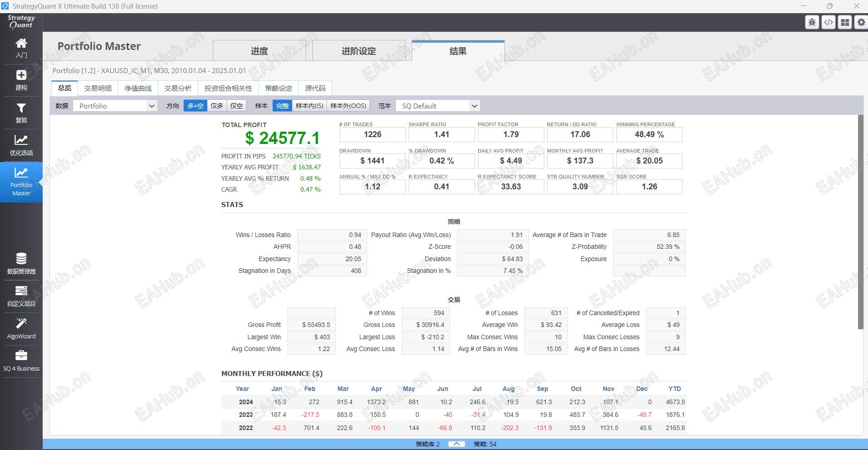Click the Largest Loss value $ -210.2
The image size is (868, 450).
(x=426, y=337)
